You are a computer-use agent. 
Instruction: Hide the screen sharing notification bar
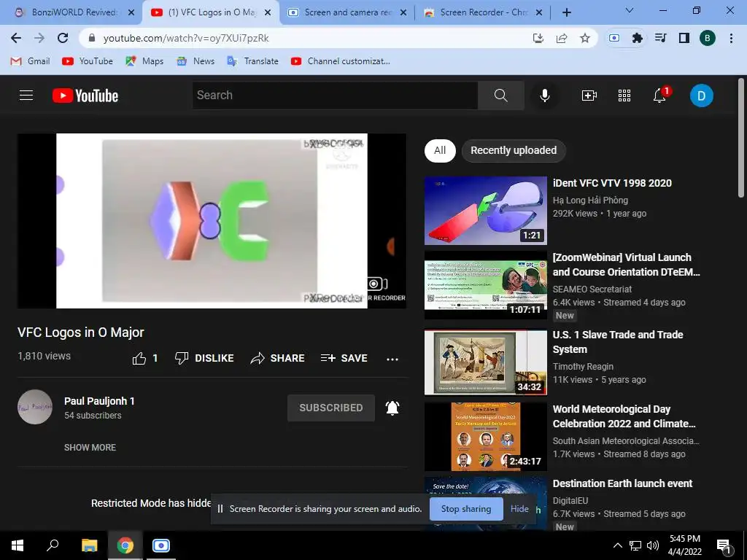(x=519, y=509)
